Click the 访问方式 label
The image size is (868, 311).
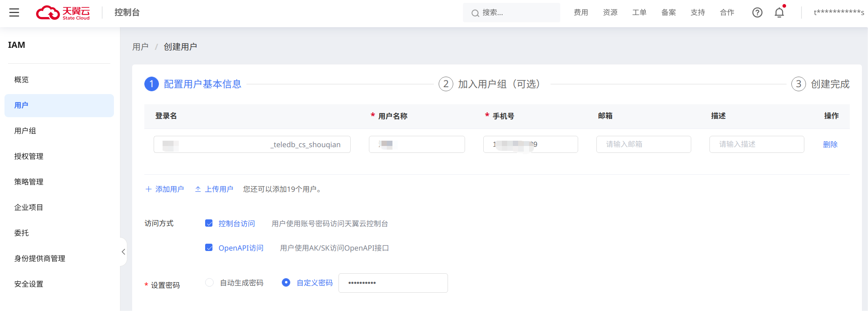[x=159, y=223]
